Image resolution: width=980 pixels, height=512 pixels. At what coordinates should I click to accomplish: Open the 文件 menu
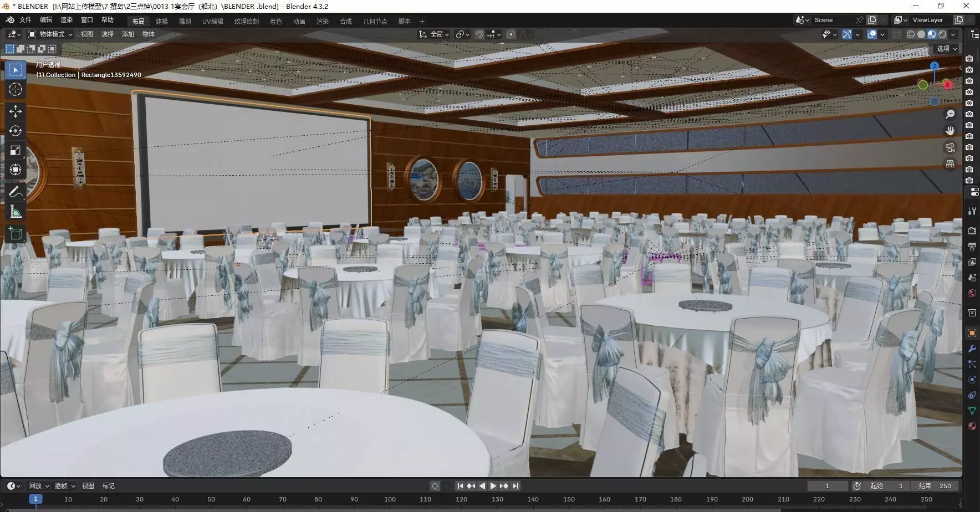25,20
